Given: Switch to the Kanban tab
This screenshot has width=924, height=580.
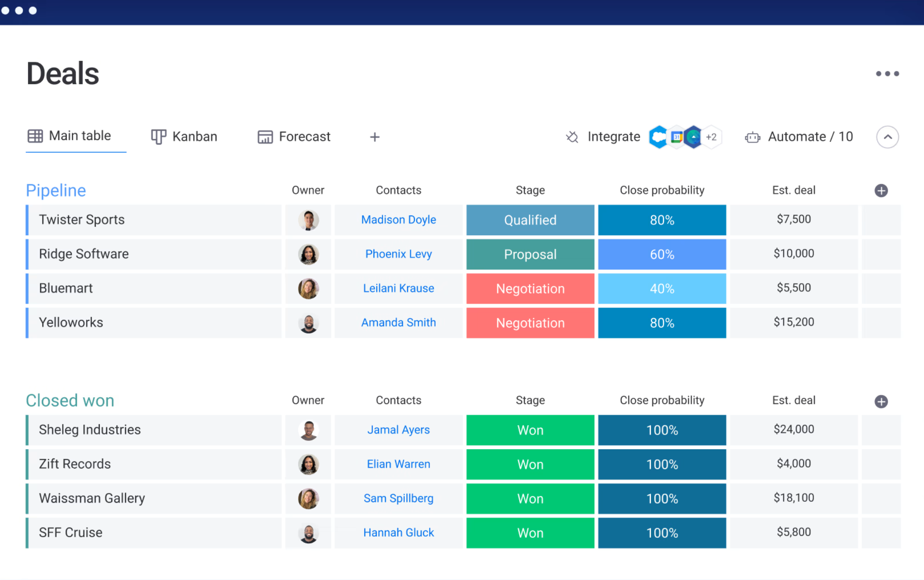Looking at the screenshot, I should point(184,137).
